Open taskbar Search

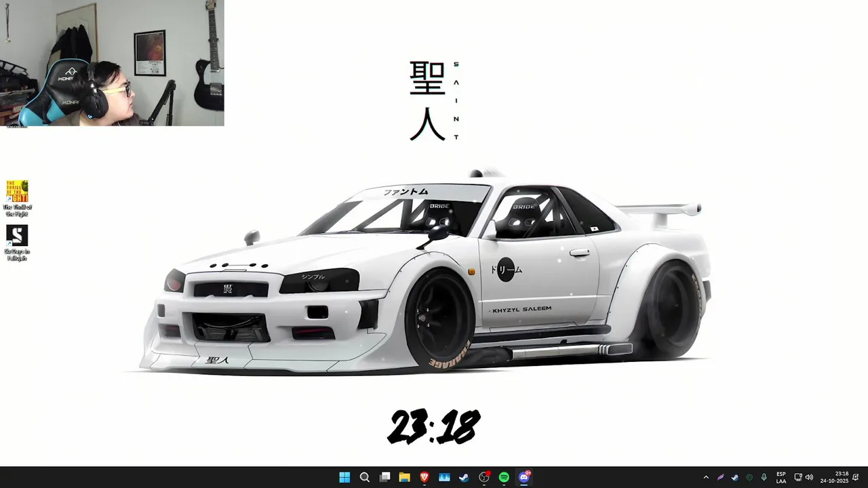[x=365, y=477]
